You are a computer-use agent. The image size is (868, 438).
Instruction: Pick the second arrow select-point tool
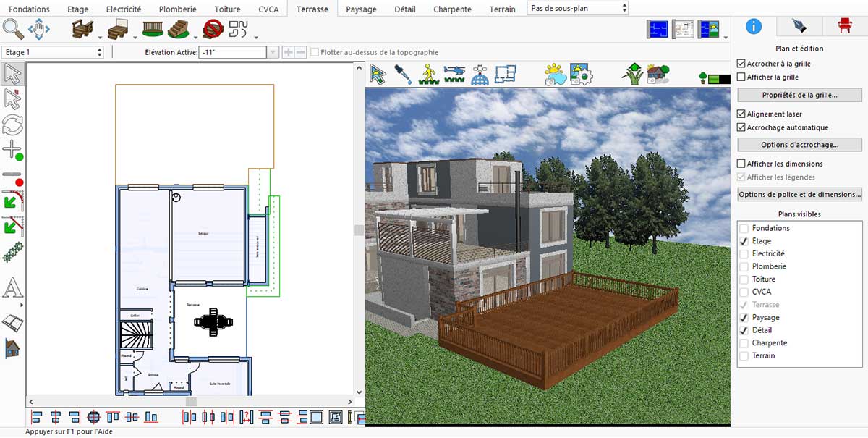(x=13, y=98)
